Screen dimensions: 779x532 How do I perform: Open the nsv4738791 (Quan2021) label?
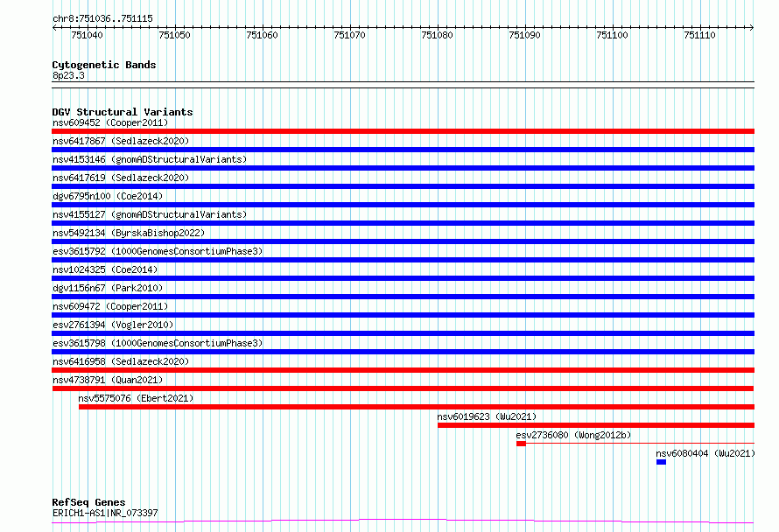pyautogui.click(x=108, y=380)
